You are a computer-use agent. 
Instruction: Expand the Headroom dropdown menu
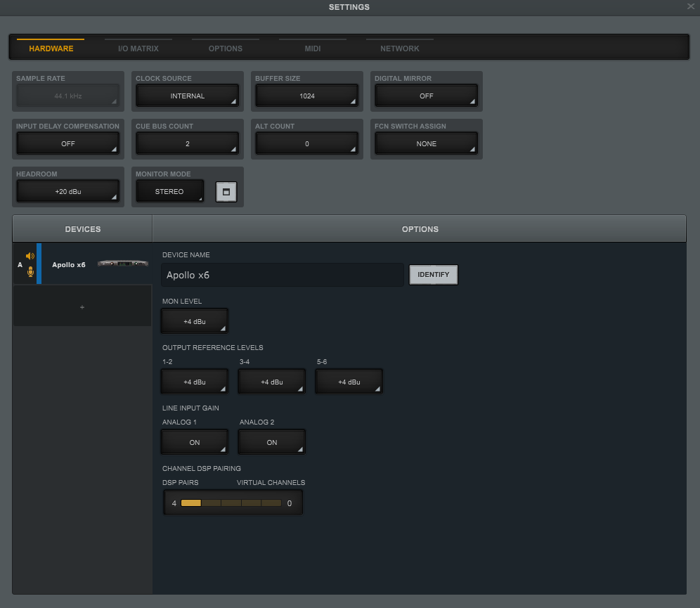click(68, 191)
